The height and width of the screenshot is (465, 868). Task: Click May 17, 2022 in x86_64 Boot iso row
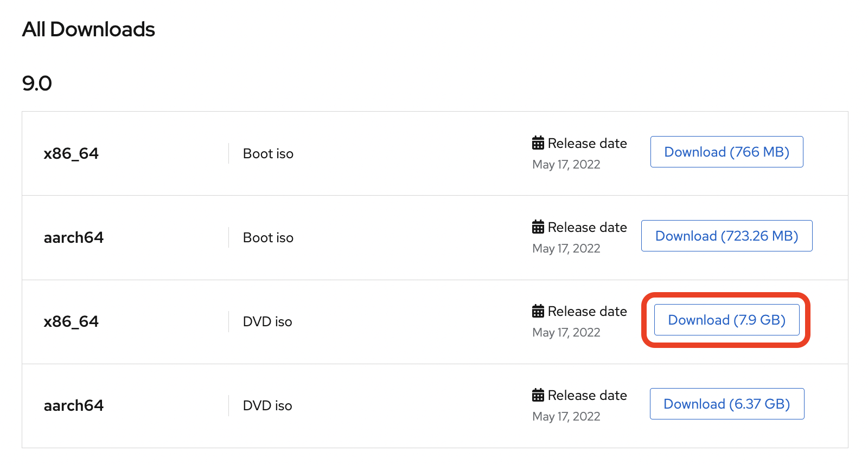tap(566, 165)
